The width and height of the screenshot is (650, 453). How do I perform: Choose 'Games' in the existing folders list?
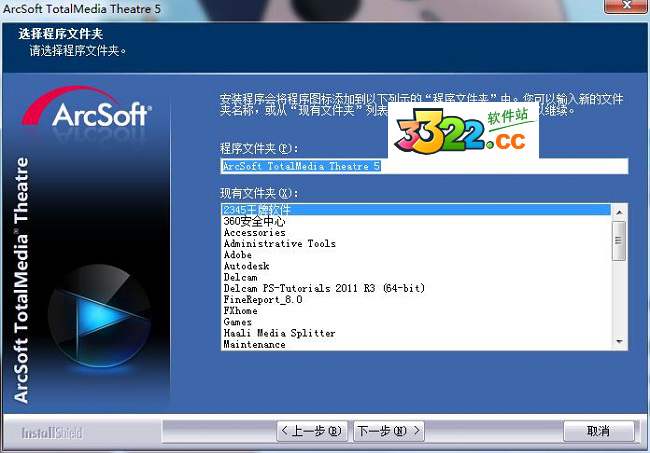(416, 322)
